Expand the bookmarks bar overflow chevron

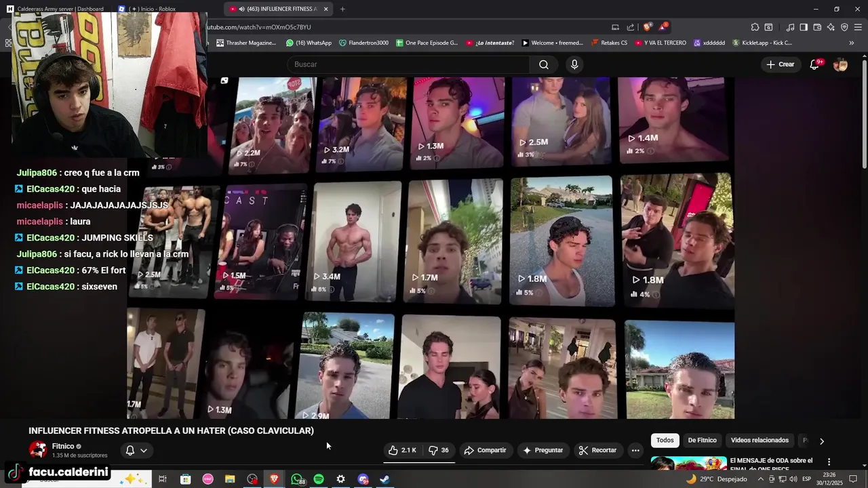852,43
